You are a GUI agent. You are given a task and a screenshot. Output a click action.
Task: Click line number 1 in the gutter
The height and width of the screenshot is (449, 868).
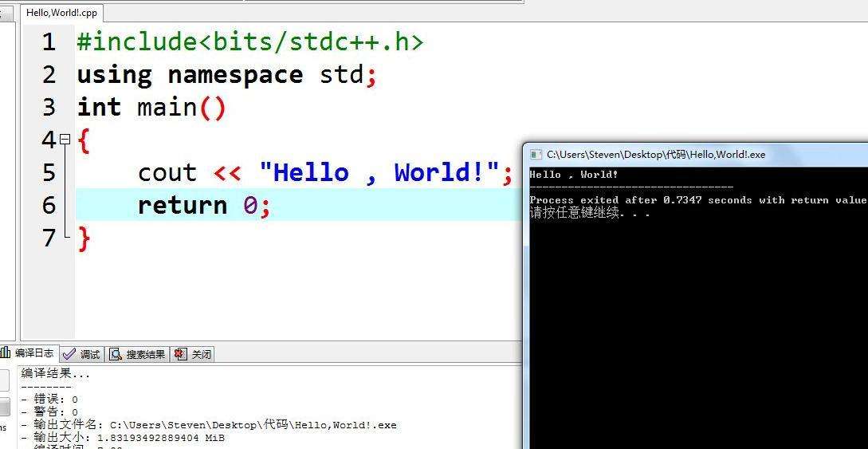click(x=49, y=41)
